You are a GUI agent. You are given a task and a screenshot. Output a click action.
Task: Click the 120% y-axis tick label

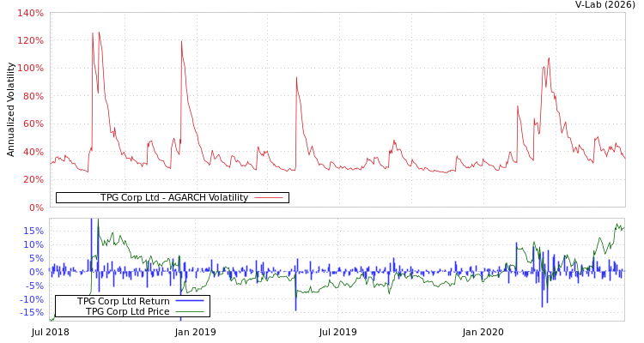[30, 41]
